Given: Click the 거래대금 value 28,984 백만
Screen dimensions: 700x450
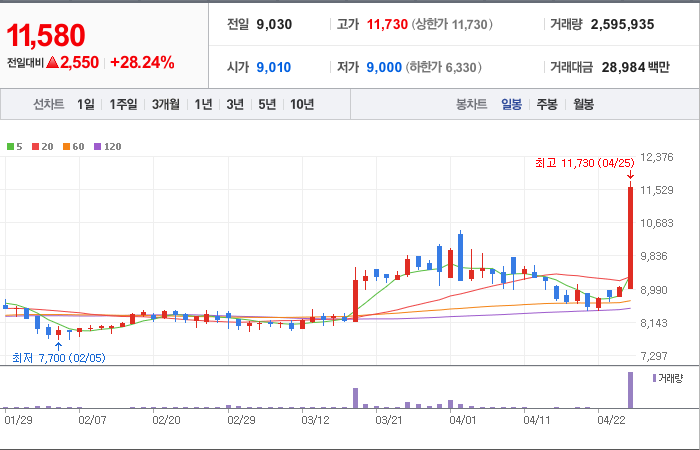Looking at the screenshot, I should click(x=635, y=67).
